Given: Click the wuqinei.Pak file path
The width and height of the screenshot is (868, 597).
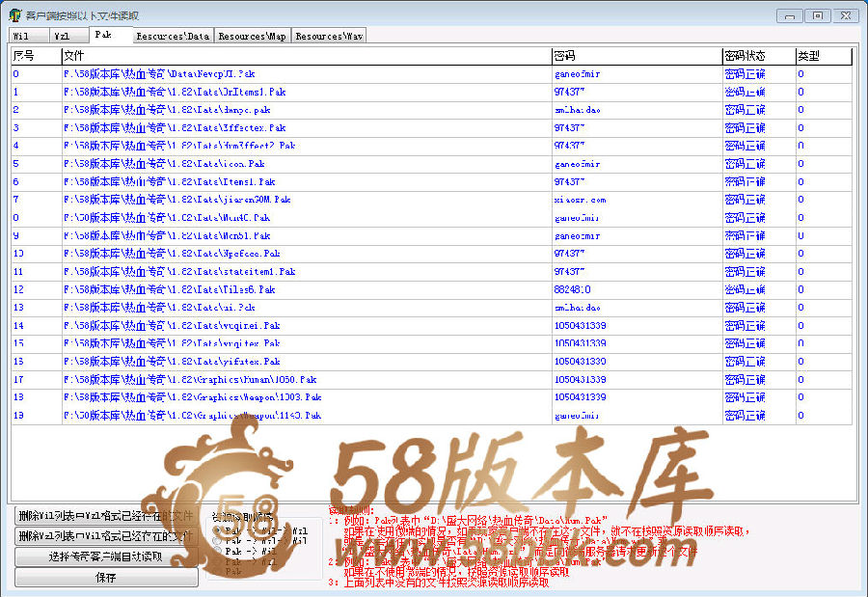Looking at the screenshot, I should click(x=172, y=325).
